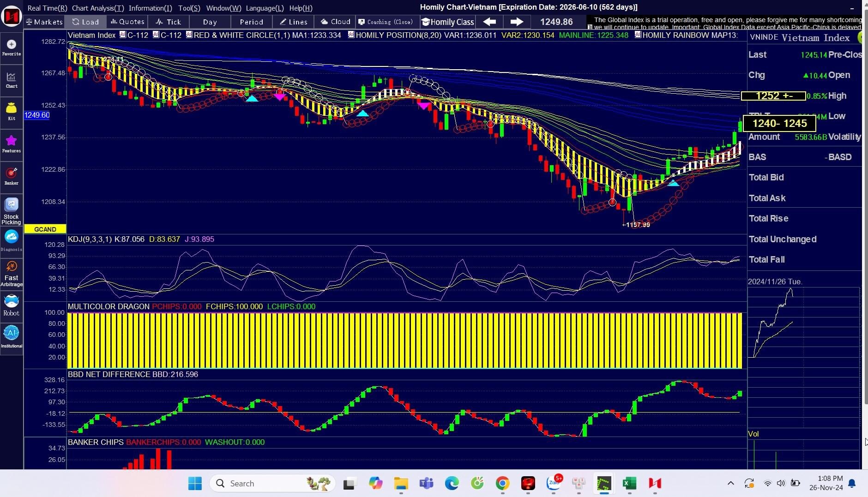This screenshot has width=868, height=497.
Task: Open the AI Institutional sidebar icon
Action: (11, 337)
